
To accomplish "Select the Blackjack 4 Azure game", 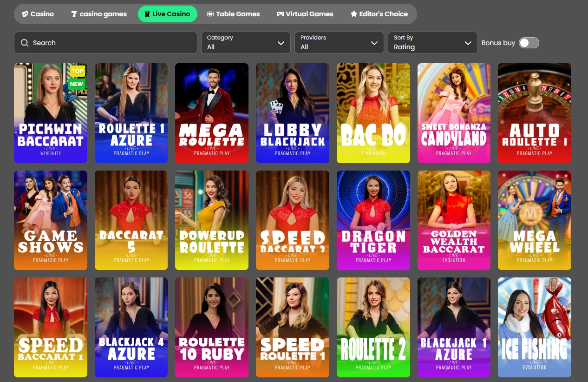I will (x=131, y=328).
